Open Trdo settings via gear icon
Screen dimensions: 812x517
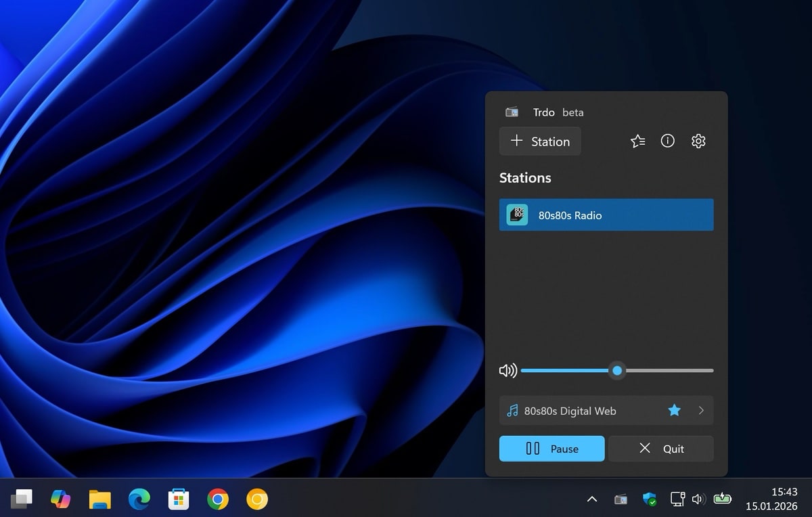(698, 141)
